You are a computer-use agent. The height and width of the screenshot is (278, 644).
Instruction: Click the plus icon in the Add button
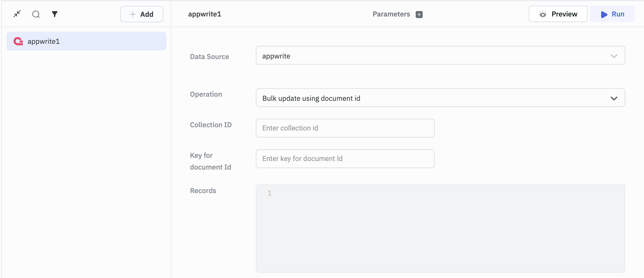(133, 14)
